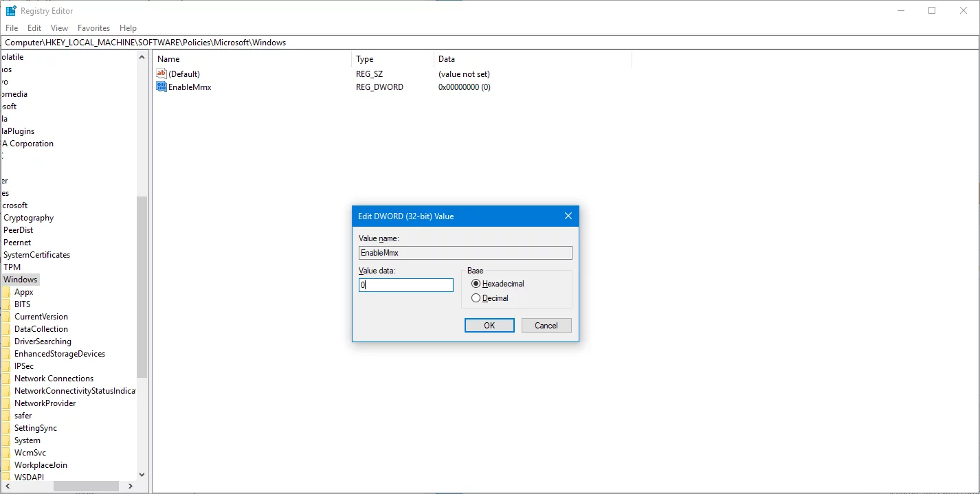Click the IPSec folder icon
This screenshot has width=980, height=494.
point(5,366)
